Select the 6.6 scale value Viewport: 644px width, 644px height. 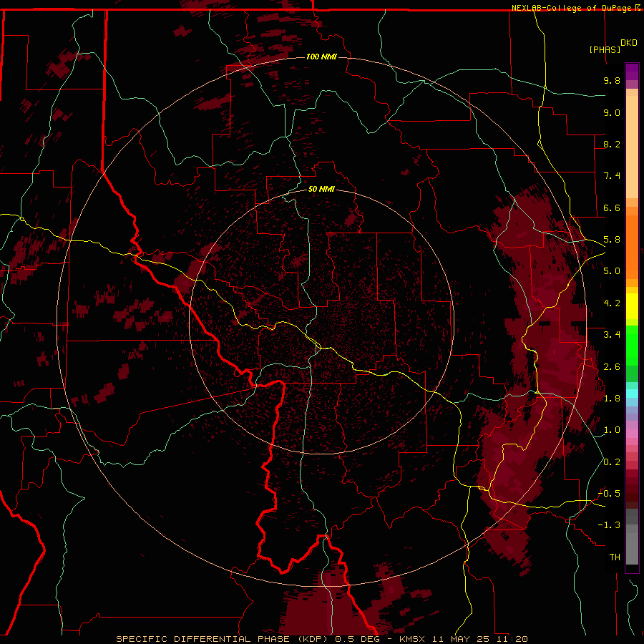click(x=612, y=208)
